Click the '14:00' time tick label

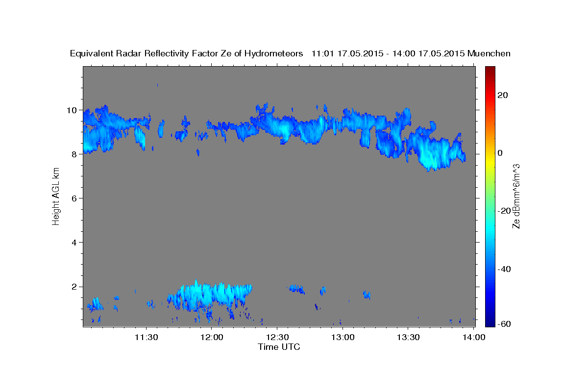coord(474,337)
